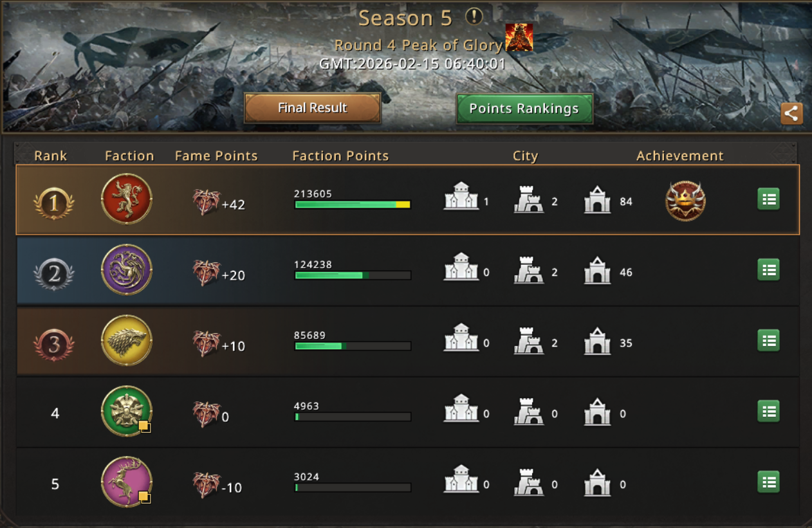Click the red lion faction emblem
The width and height of the screenshot is (812, 528).
[x=127, y=199]
